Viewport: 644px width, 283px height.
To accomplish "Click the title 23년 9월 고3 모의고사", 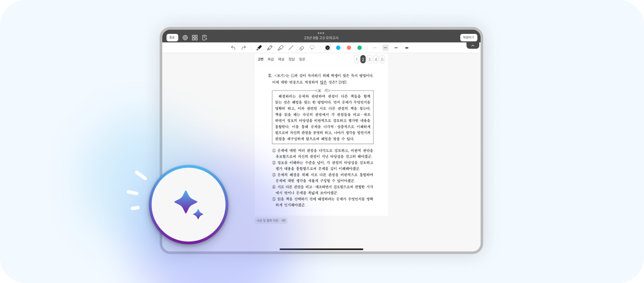I will (x=321, y=38).
